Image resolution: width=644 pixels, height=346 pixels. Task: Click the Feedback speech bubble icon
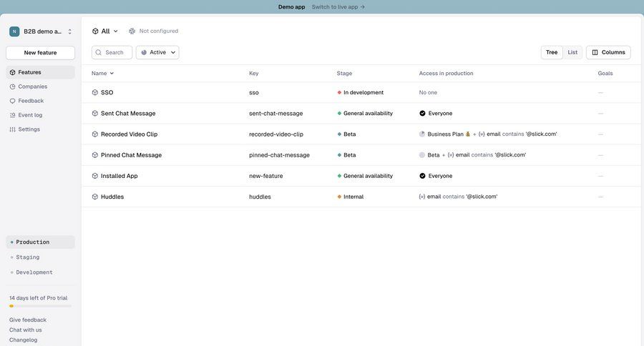point(12,101)
